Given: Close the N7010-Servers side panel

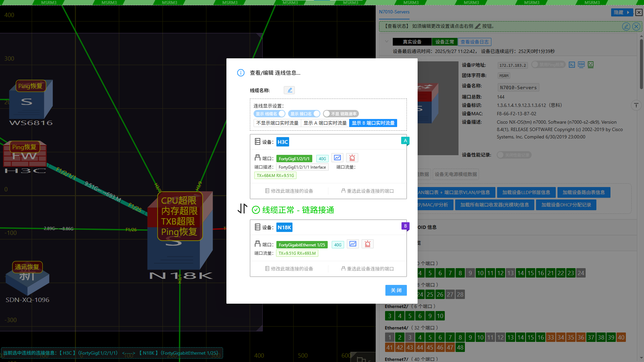Looking at the screenshot, I should point(639,12).
